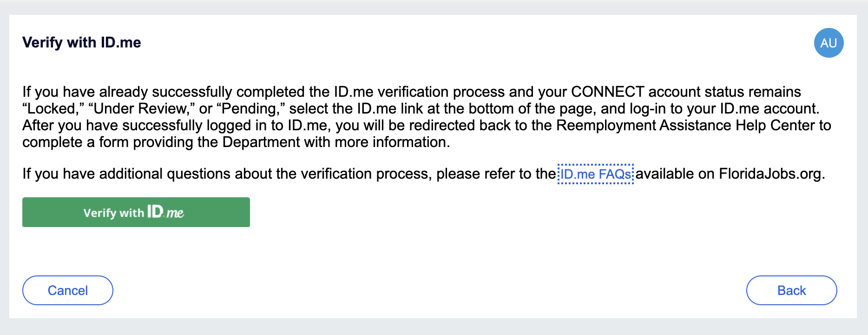Visit the FAQs about the verification process
Image resolution: width=868 pixels, height=335 pixels.
click(x=596, y=174)
